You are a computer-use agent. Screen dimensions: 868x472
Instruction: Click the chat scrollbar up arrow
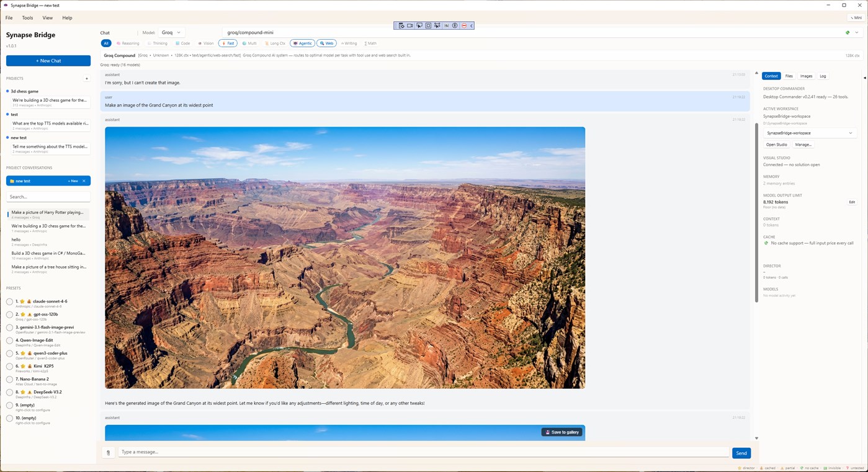pyautogui.click(x=756, y=73)
